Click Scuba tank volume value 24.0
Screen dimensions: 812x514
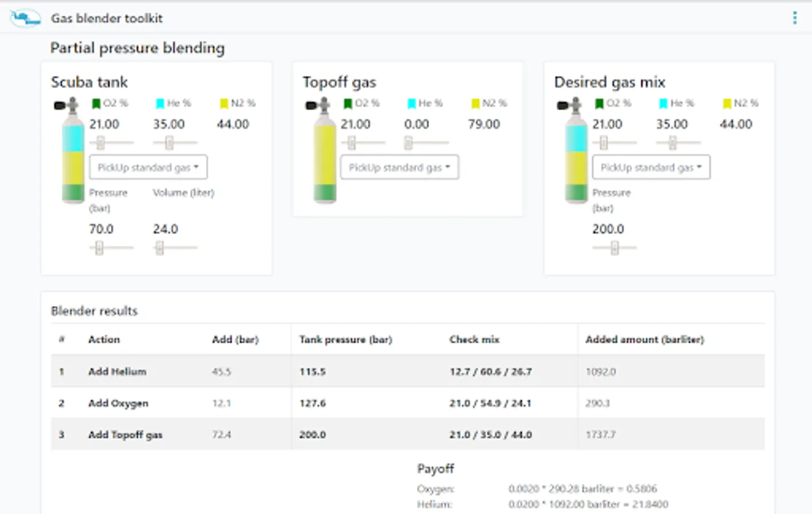(166, 229)
